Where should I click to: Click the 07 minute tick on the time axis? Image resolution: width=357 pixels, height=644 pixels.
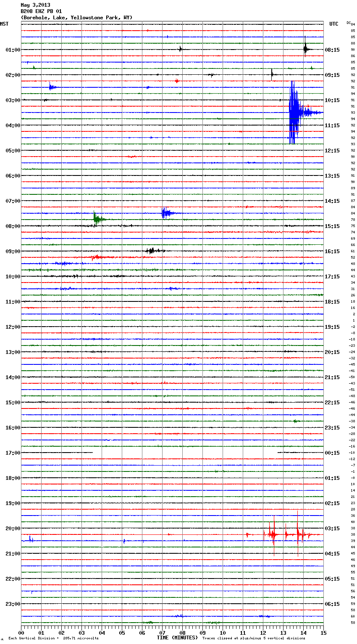tap(162, 633)
